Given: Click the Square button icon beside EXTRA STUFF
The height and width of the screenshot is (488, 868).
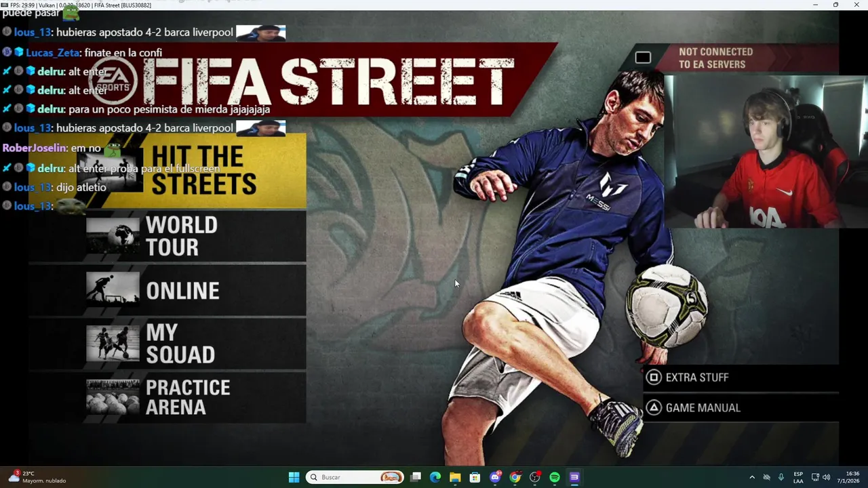Looking at the screenshot, I should (654, 378).
